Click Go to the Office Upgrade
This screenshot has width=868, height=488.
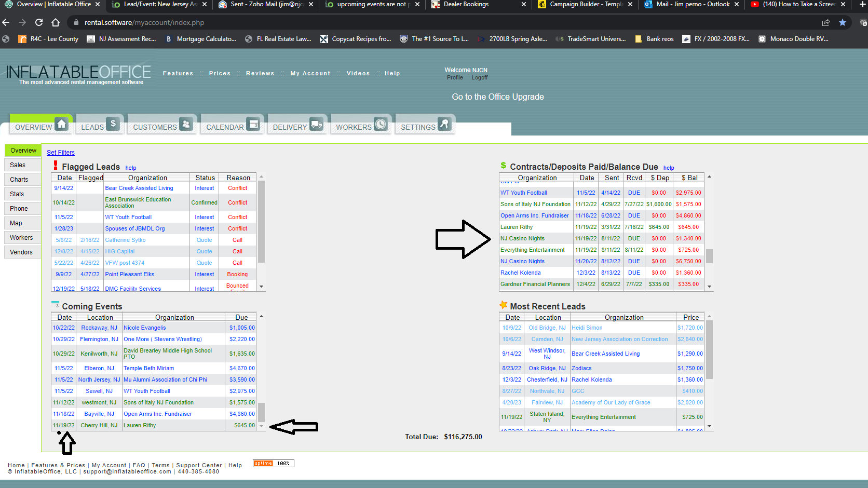tap(497, 97)
